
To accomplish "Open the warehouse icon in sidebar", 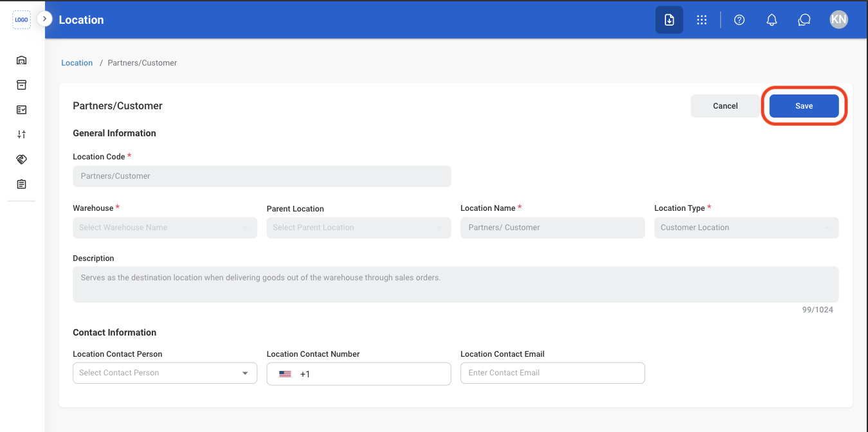I will 21,60.
